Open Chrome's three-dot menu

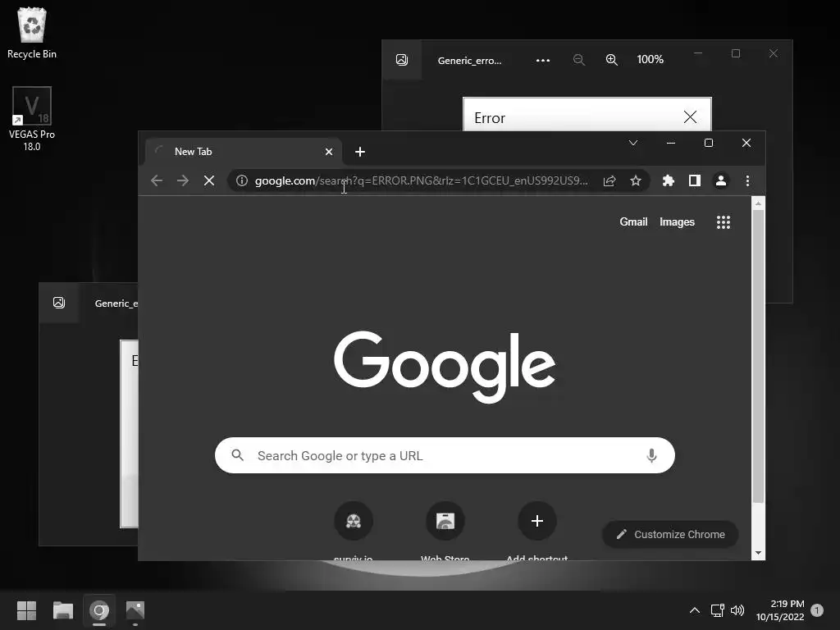click(x=747, y=180)
